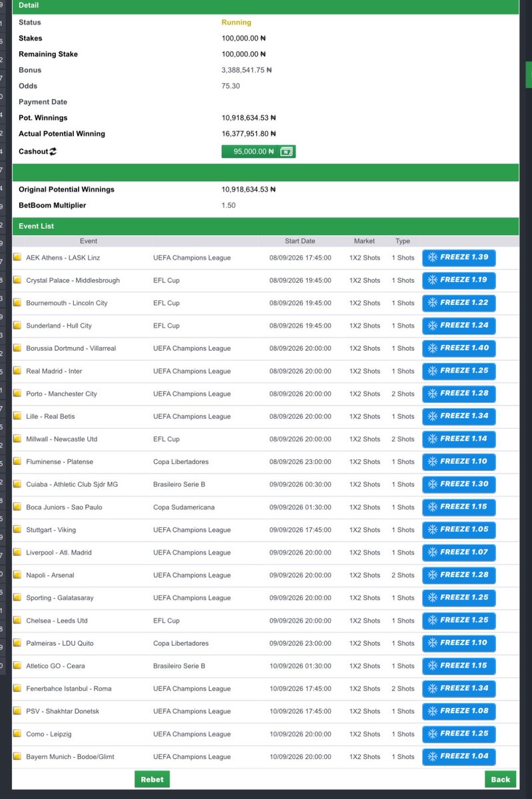Viewport: 532px width, 799px height.
Task: Freeze Napoli - Arsenal selection
Action: 459,574
